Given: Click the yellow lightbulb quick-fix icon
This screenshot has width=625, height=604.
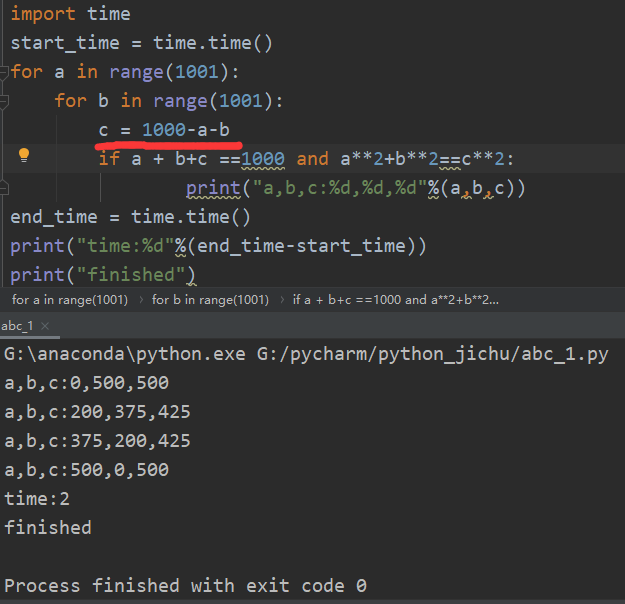Looking at the screenshot, I should (x=24, y=155).
